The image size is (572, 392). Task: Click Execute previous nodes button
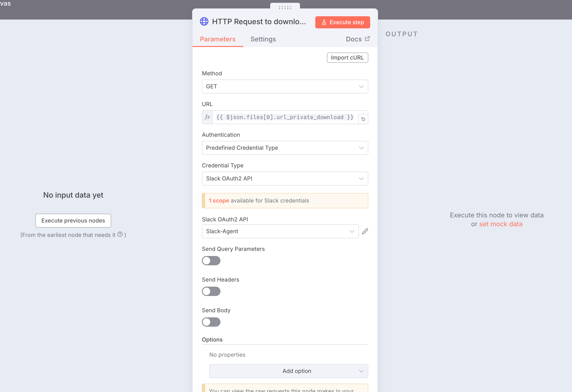tap(73, 220)
